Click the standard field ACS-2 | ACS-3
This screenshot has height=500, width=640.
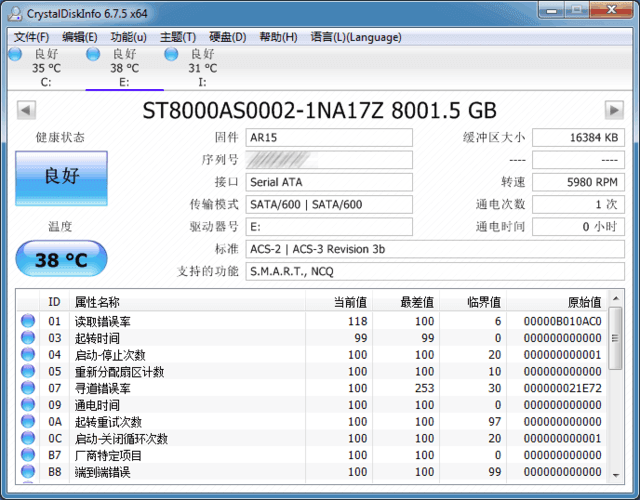[x=435, y=249]
